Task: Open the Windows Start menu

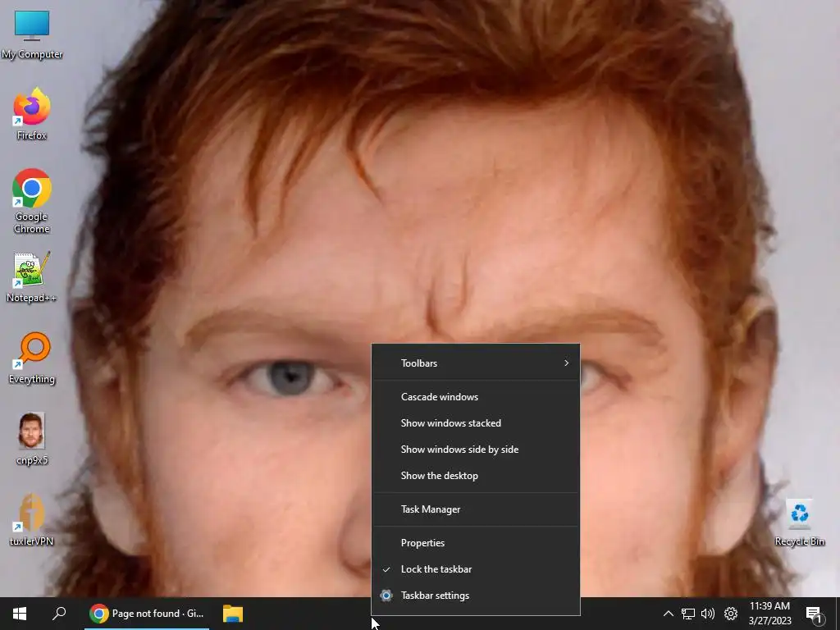Action: pos(20,614)
